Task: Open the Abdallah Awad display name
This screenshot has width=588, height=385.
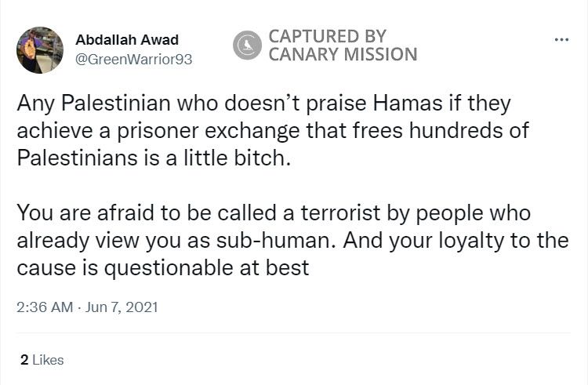Action: pos(127,40)
